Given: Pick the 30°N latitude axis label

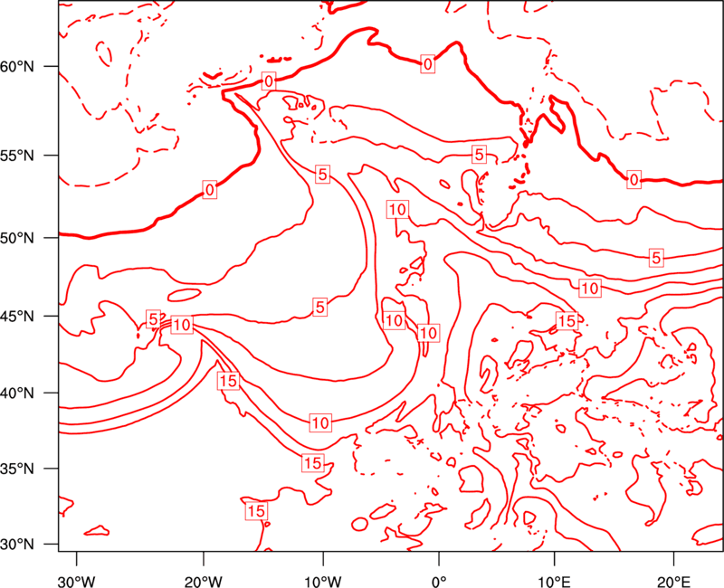Looking at the screenshot, I should click(x=17, y=545).
